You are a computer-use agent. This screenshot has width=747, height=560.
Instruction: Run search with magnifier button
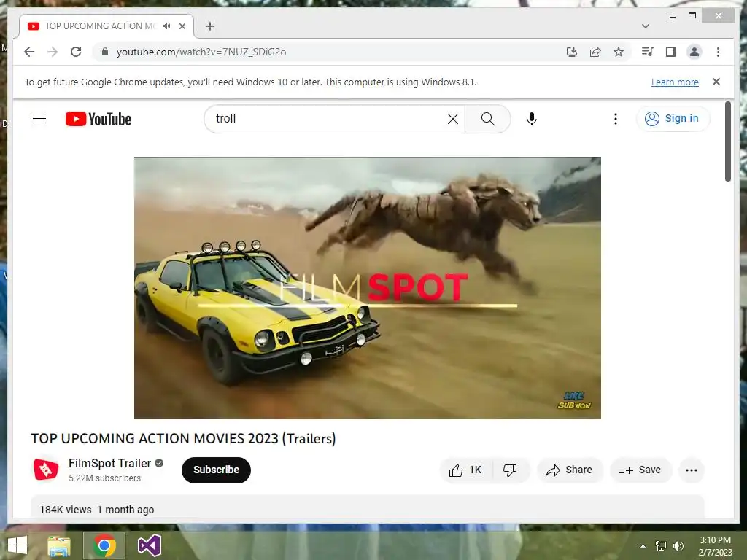tap(487, 119)
